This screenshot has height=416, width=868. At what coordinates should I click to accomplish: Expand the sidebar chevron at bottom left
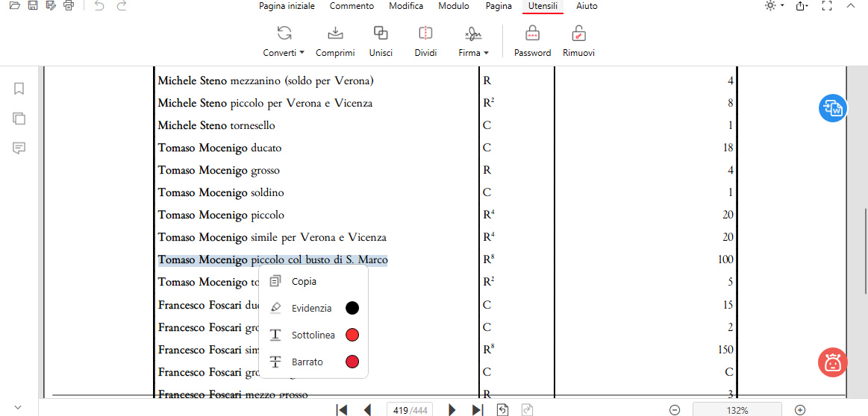click(x=18, y=406)
